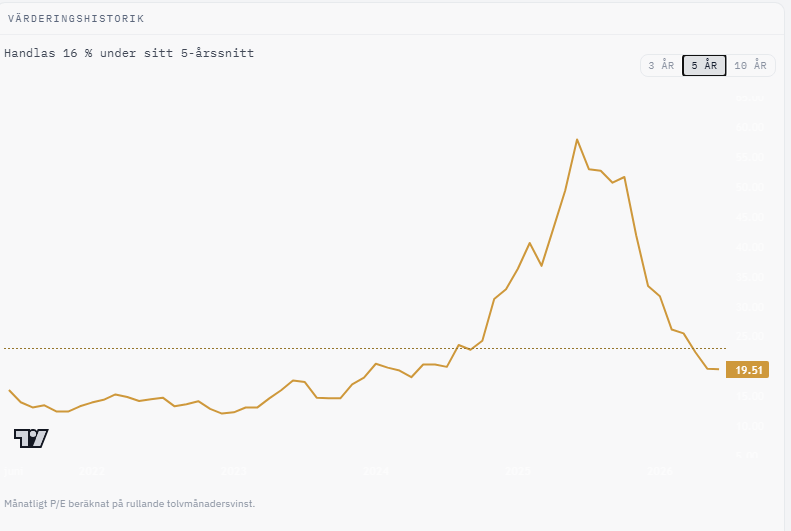
Task: Click the 2024 label on the time axis
Action: [376, 471]
